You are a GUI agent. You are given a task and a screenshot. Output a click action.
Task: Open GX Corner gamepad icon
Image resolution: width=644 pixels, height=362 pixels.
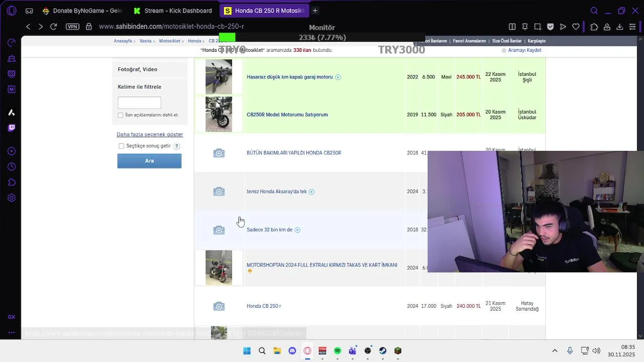click(29, 11)
